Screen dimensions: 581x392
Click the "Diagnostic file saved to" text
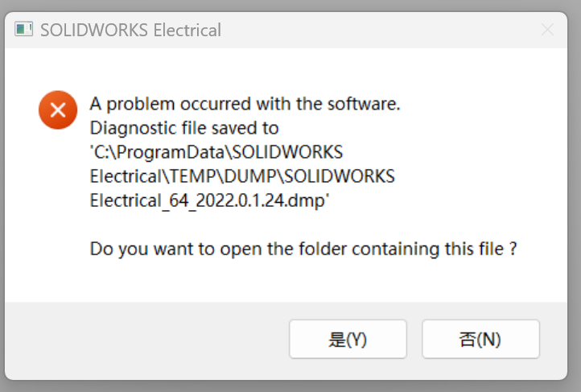click(184, 128)
